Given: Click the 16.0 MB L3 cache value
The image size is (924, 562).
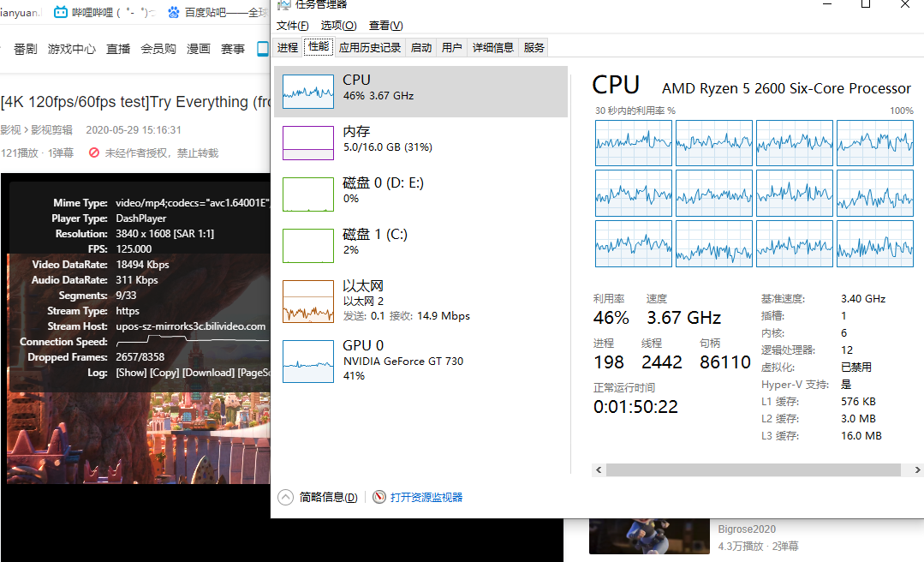Looking at the screenshot, I should coord(861,436).
